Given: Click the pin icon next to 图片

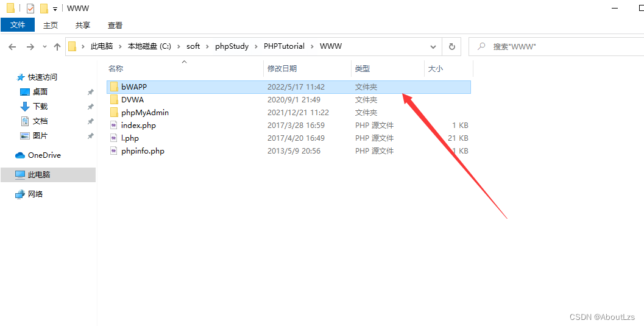Looking at the screenshot, I should [90, 136].
